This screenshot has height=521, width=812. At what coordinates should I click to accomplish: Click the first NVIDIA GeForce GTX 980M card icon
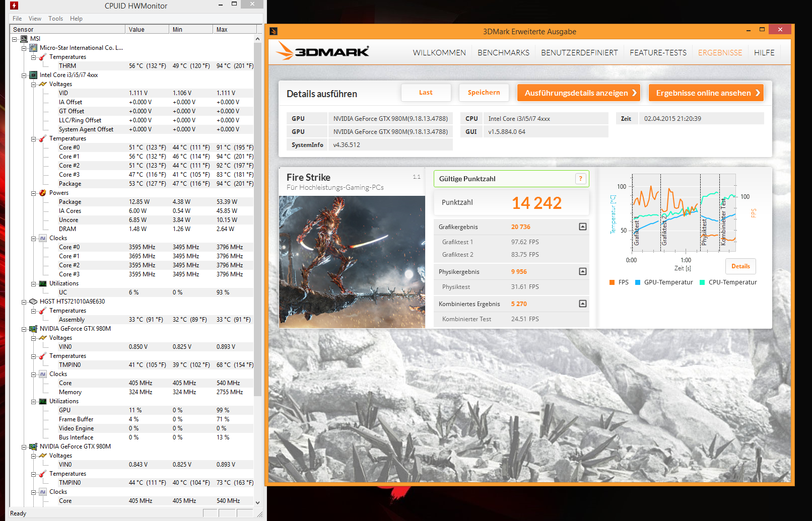[x=33, y=329]
